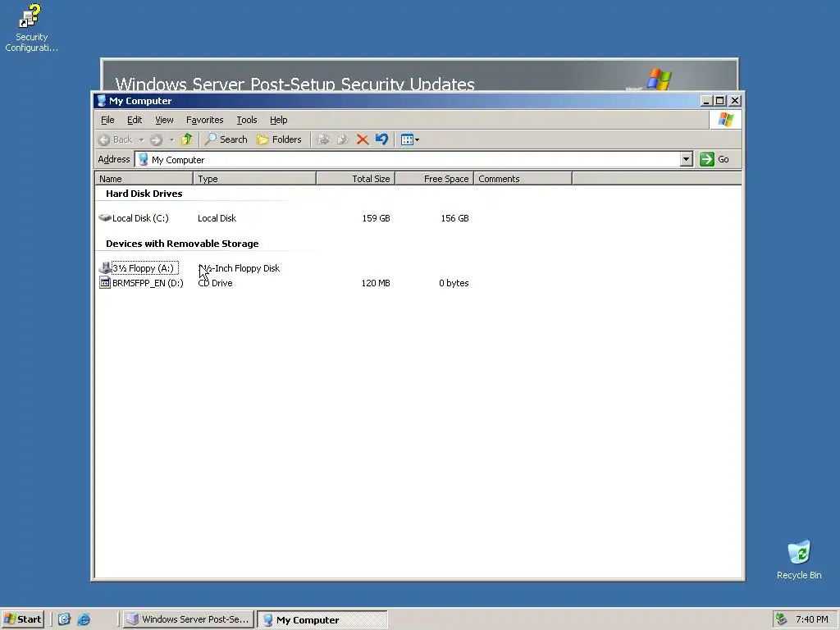The width and height of the screenshot is (840, 630).
Task: Minimize the My Computer window
Action: pos(706,101)
